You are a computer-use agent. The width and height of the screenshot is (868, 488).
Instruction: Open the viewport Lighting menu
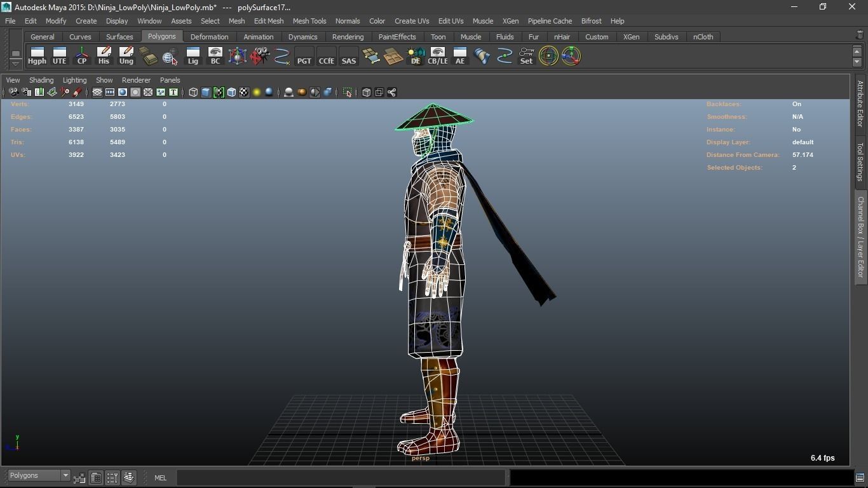pos(74,80)
